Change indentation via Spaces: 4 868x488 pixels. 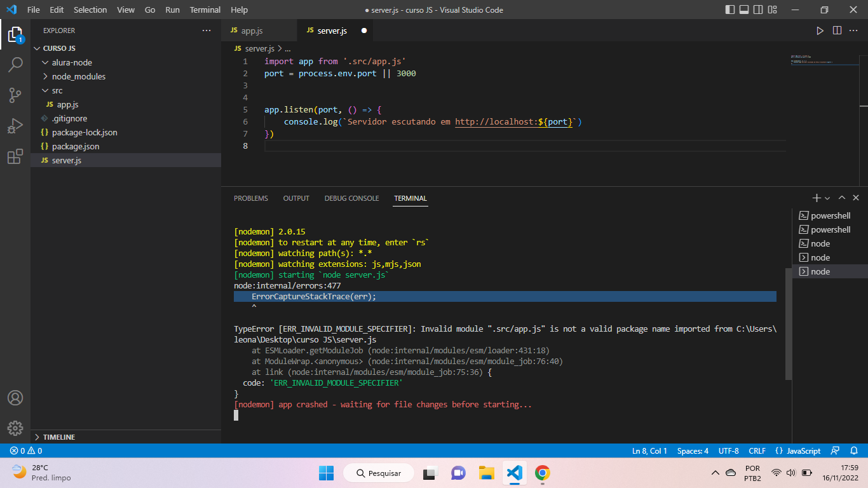point(693,451)
